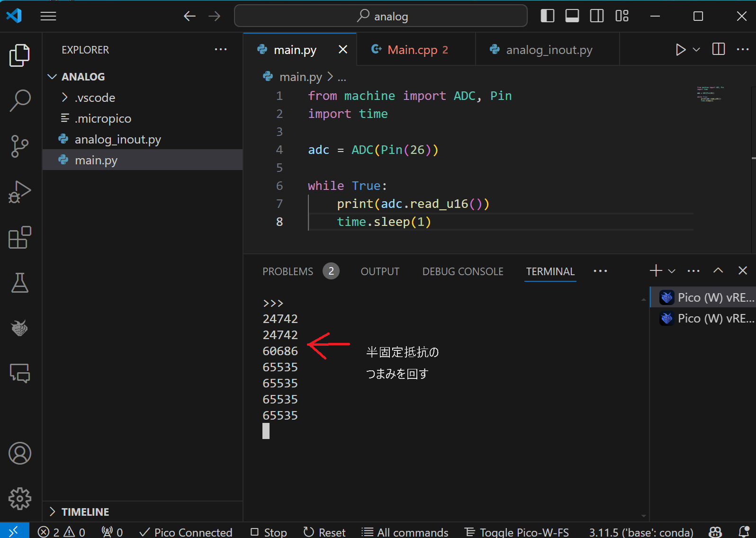Image resolution: width=756 pixels, height=538 pixels.
Task: Expand the breadcrumb ellipsis symbol
Action: coord(342,77)
